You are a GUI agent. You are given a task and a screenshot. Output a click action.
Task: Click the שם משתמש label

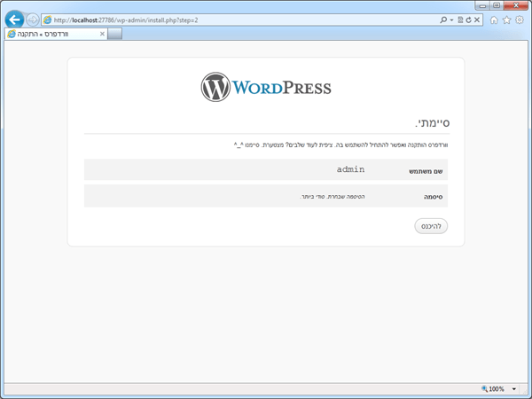pos(426,171)
